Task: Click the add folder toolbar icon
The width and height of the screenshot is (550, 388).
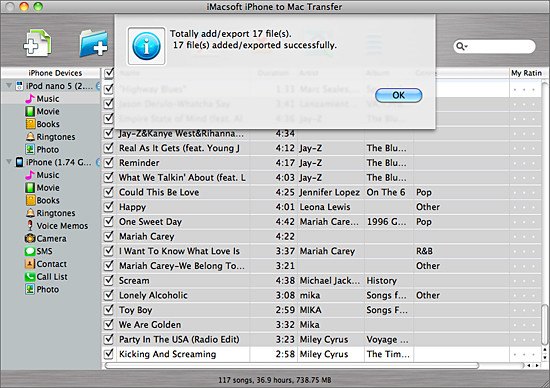Action: click(93, 44)
